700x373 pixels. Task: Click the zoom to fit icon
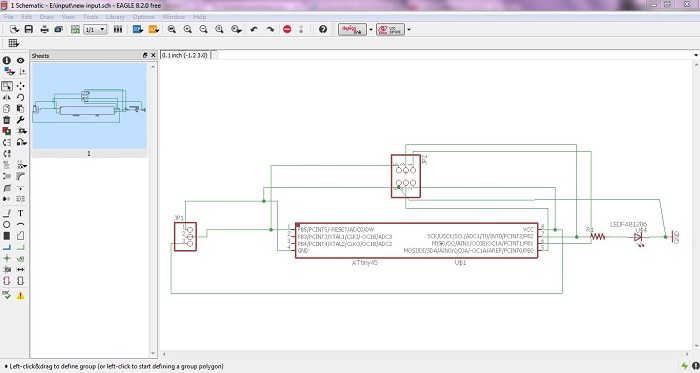[x=171, y=29]
